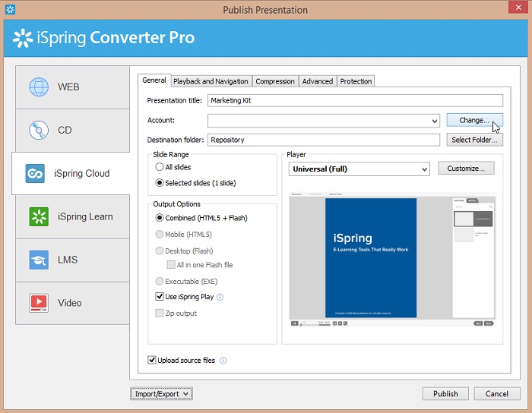The height and width of the screenshot is (413, 532).
Task: Switch to the Protection tab
Action: point(356,81)
